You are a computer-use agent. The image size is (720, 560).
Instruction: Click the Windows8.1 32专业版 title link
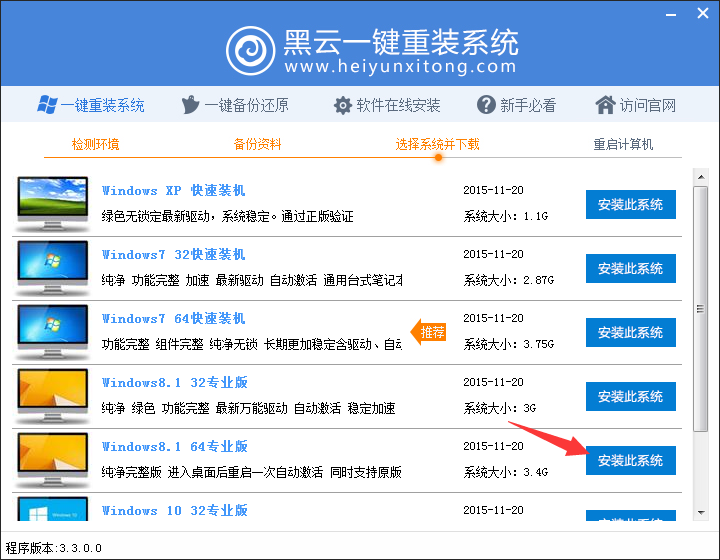pos(174,382)
